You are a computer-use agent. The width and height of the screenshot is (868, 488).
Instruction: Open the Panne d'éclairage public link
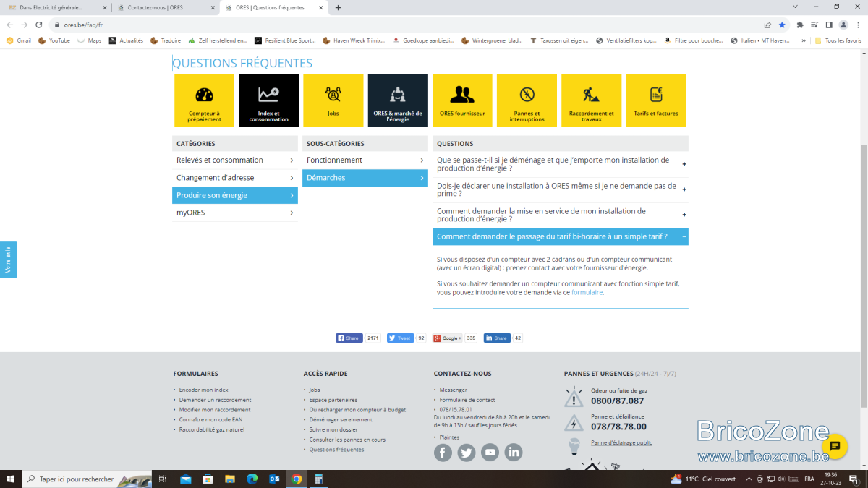[x=621, y=442]
